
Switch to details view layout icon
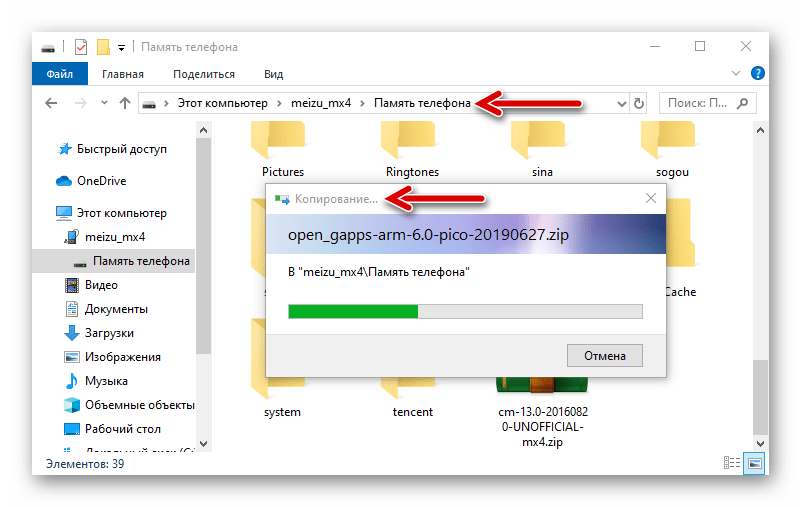pos(732,463)
